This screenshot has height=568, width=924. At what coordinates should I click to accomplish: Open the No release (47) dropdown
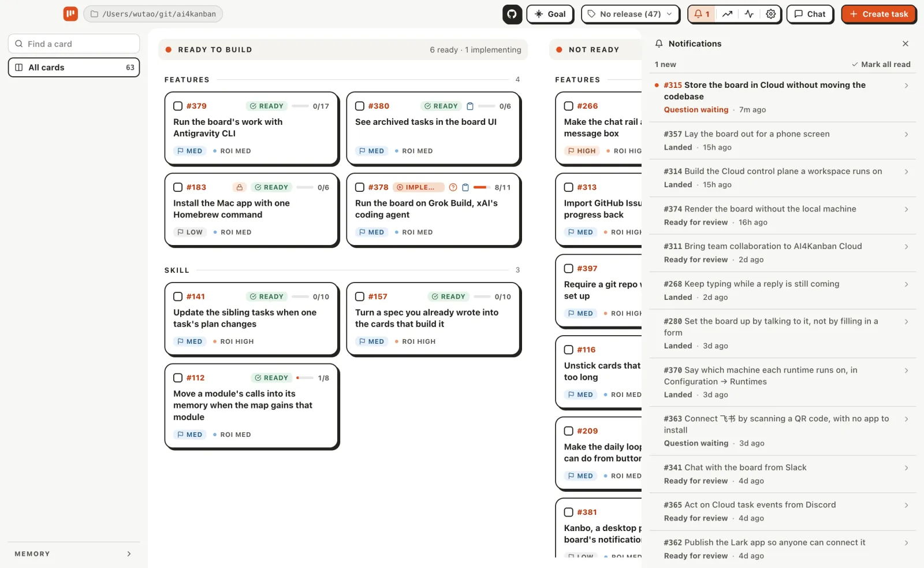[x=630, y=14]
